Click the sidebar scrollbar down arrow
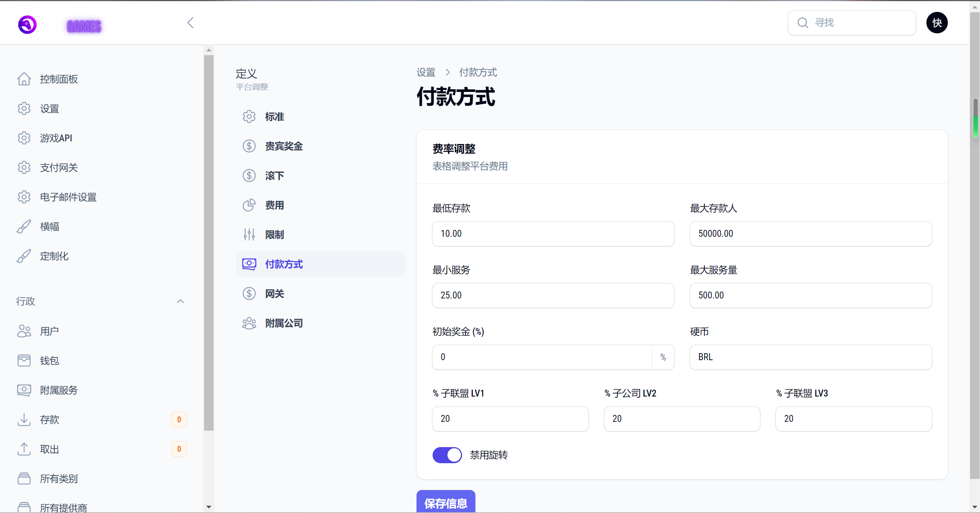This screenshot has width=980, height=513. [x=209, y=507]
